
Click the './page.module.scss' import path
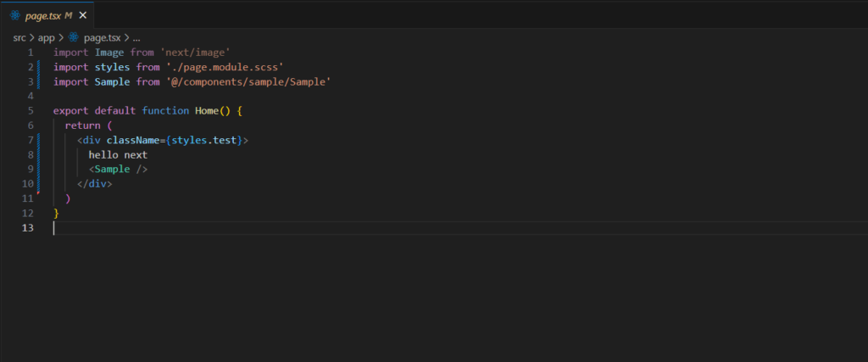[225, 67]
